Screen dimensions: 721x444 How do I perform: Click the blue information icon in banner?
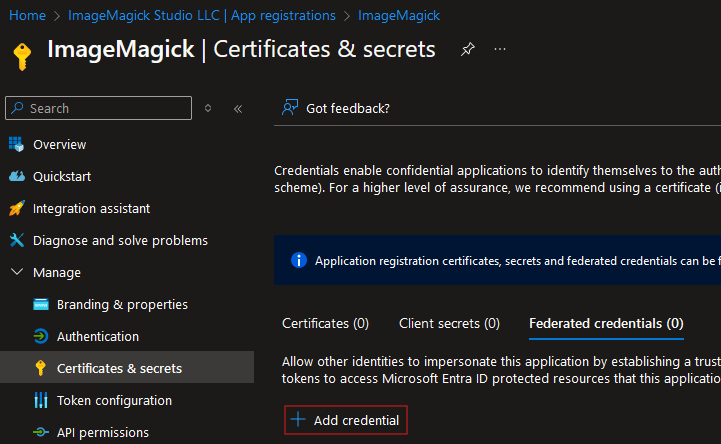click(299, 260)
